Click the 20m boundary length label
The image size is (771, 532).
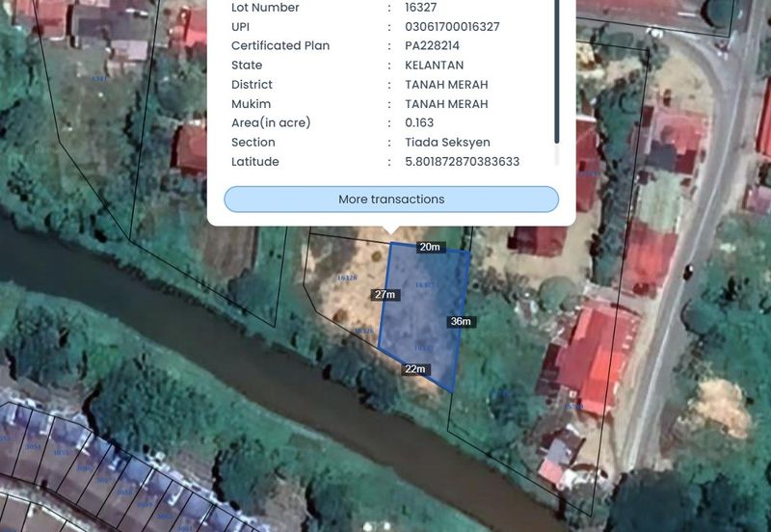tap(430, 248)
